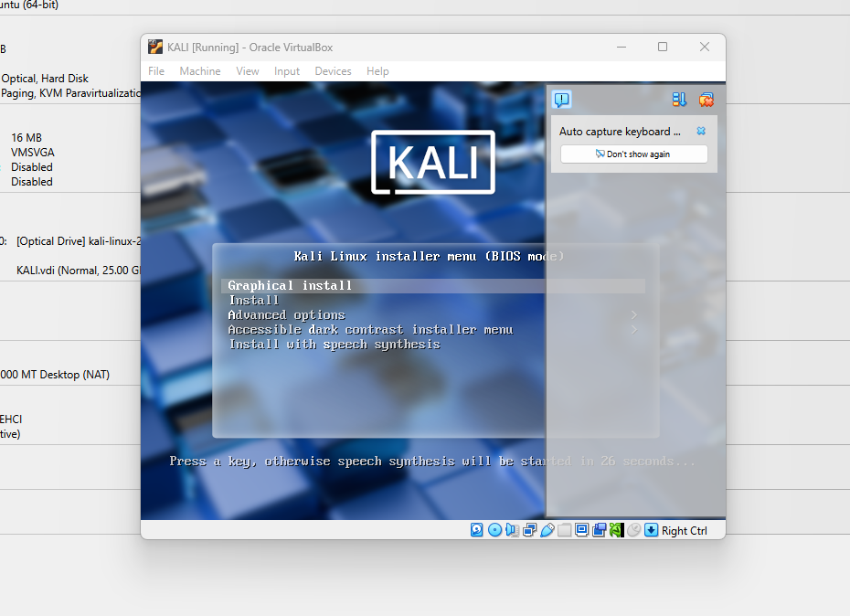Click VMSVGA graphics controller text in background
This screenshot has height=616, width=850.
click(33, 153)
